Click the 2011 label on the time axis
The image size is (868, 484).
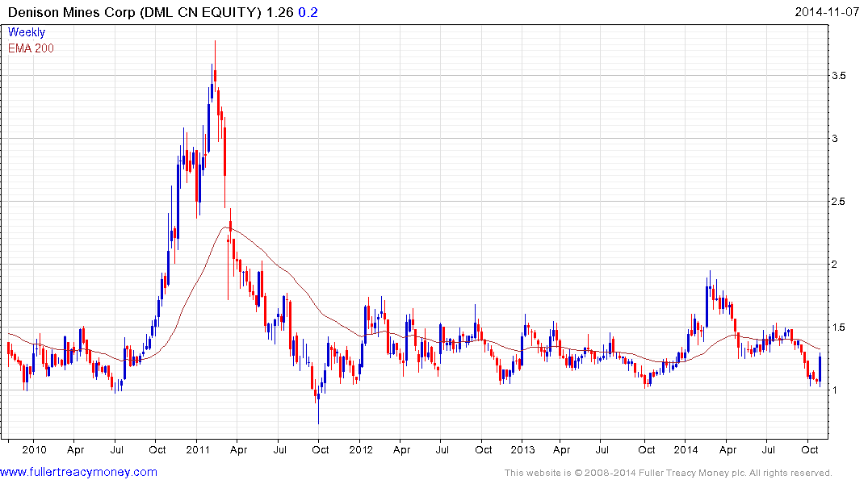pyautogui.click(x=198, y=449)
